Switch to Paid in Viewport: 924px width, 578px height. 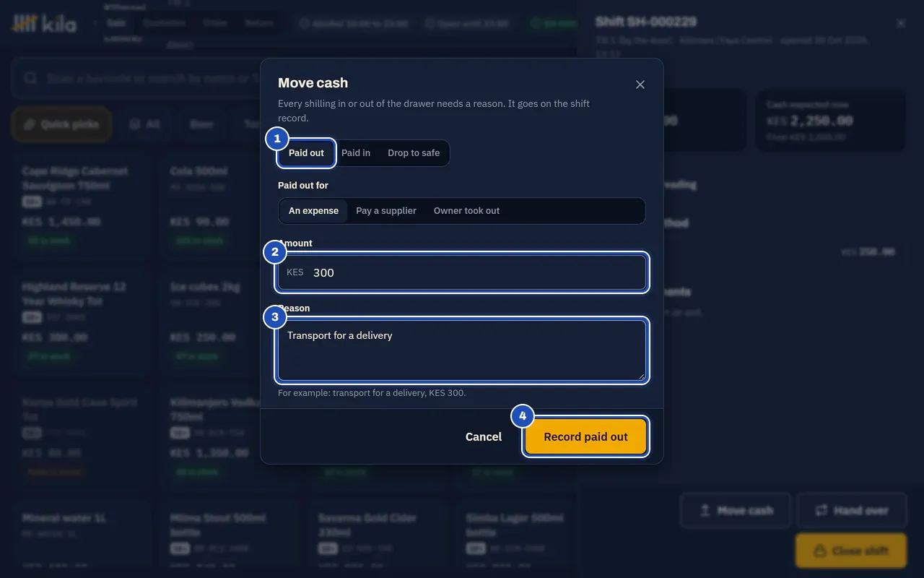click(x=356, y=153)
